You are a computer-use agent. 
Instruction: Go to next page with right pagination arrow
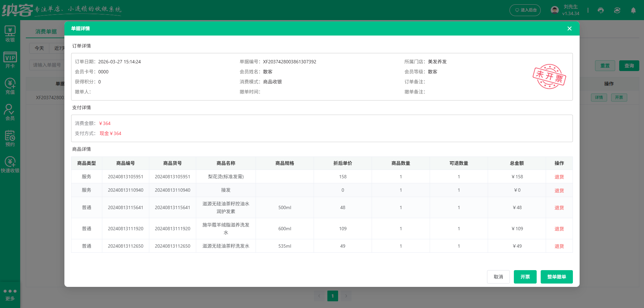tap(346, 296)
